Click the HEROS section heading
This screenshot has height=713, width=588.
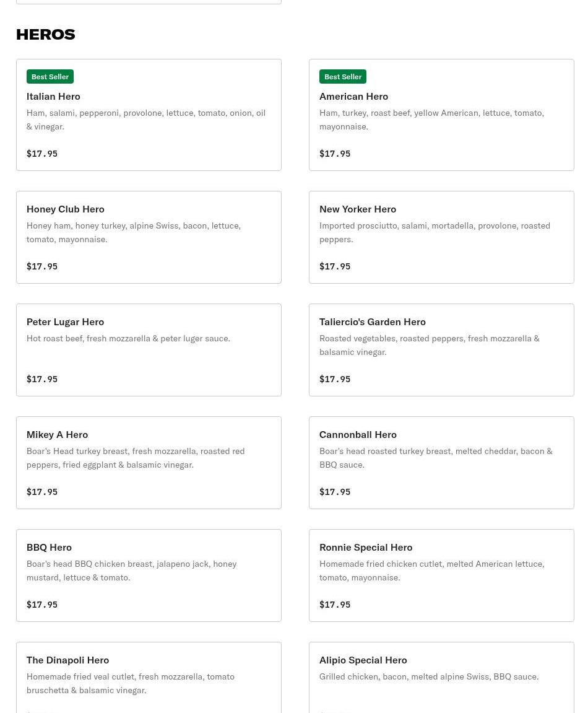click(46, 34)
